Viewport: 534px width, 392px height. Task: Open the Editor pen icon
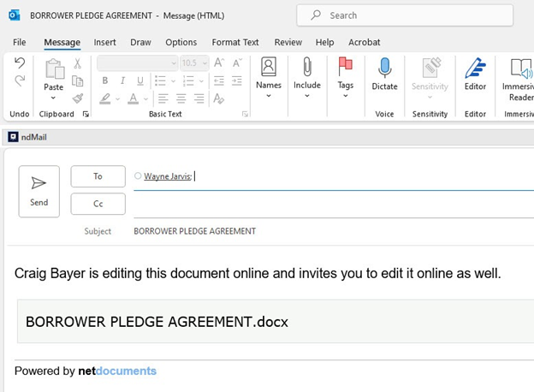[x=476, y=68]
